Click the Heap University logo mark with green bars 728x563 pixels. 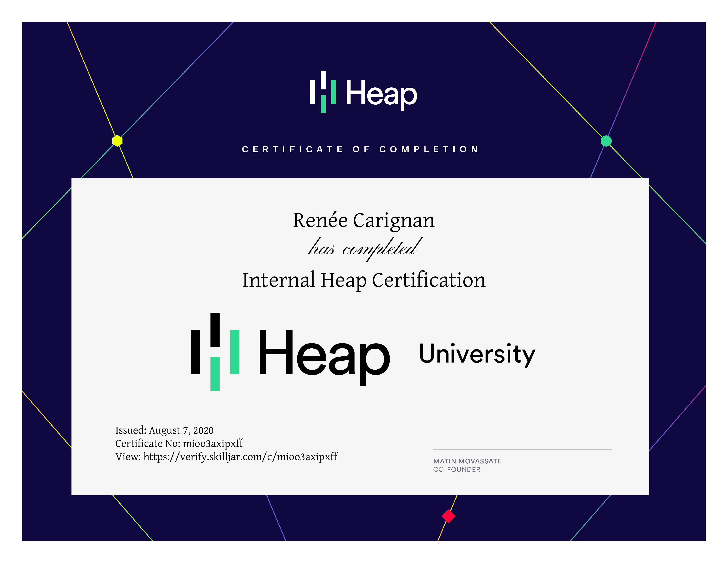215,351
